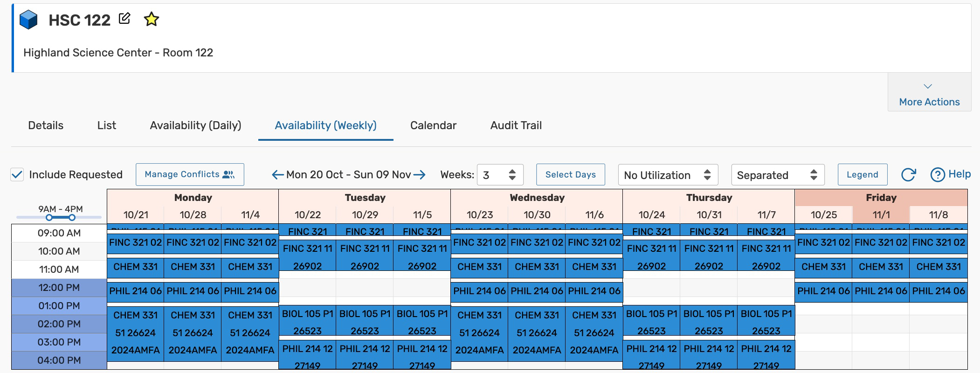Refresh the availability grid

click(908, 175)
